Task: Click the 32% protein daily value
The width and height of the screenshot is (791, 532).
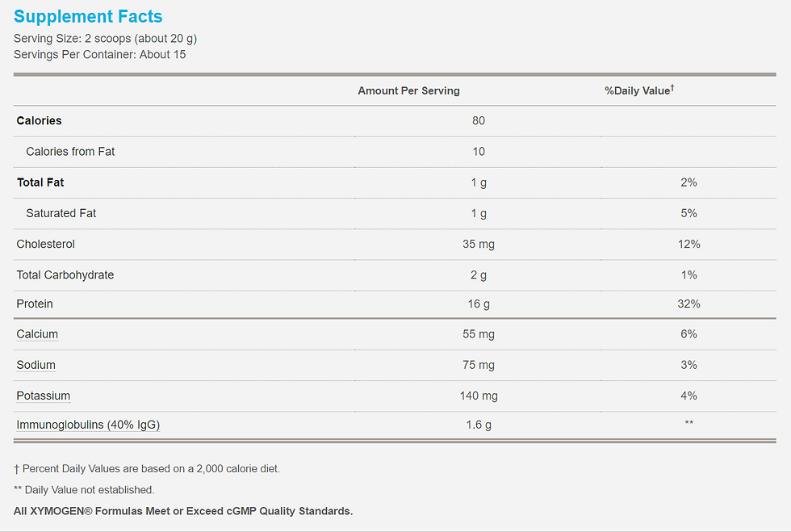Action: [688, 304]
